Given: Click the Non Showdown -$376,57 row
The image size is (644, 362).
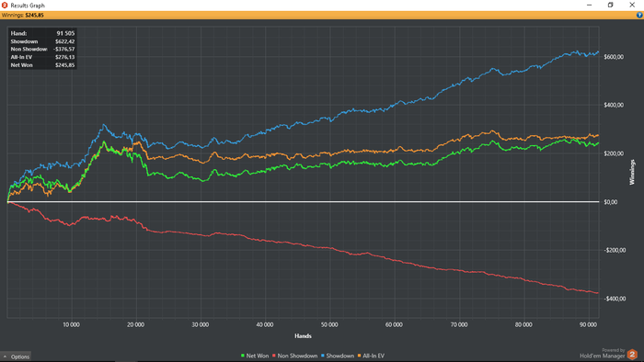Looking at the screenshot, I should (x=42, y=50).
